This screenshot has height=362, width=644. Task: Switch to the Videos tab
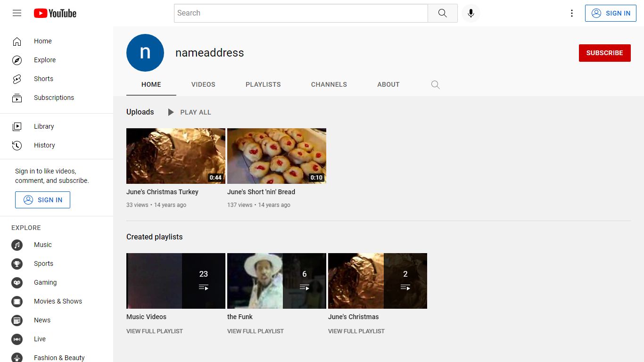pos(203,85)
